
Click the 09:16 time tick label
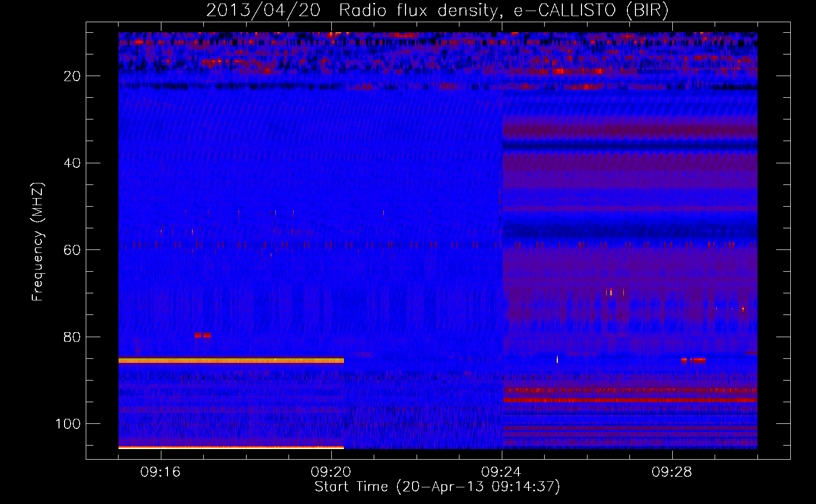click(x=160, y=472)
